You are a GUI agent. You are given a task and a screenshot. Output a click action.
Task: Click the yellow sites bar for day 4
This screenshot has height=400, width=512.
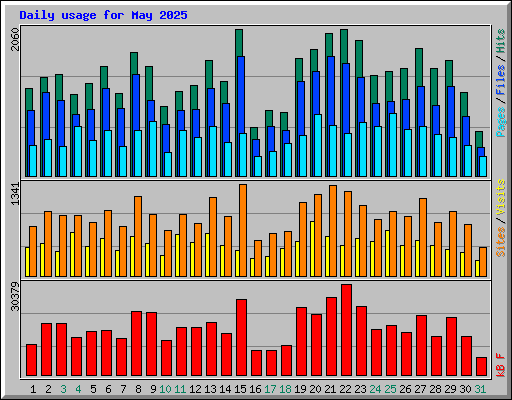(72, 254)
